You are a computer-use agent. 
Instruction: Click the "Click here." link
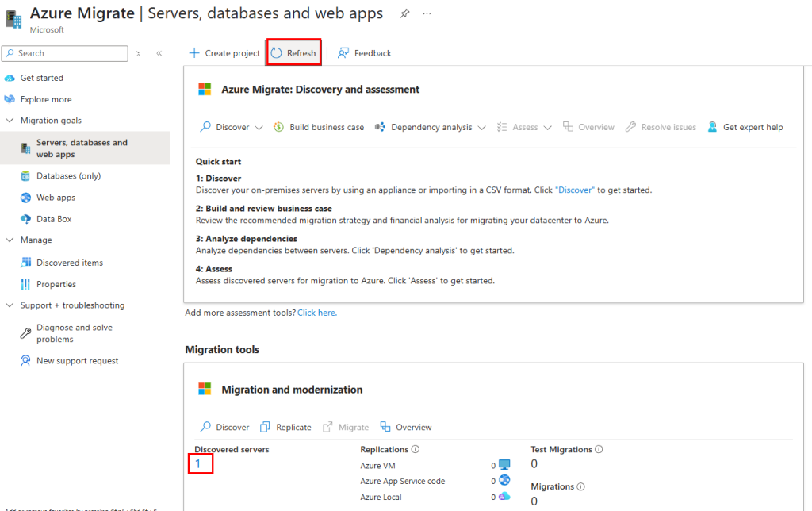317,313
